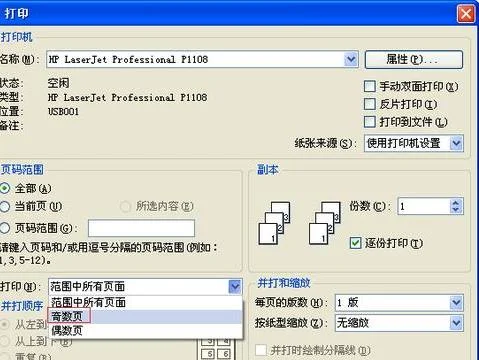The height and width of the screenshot is (360, 479).
Task: Decrease copies with the down stepper arrow
Action: click(x=456, y=210)
